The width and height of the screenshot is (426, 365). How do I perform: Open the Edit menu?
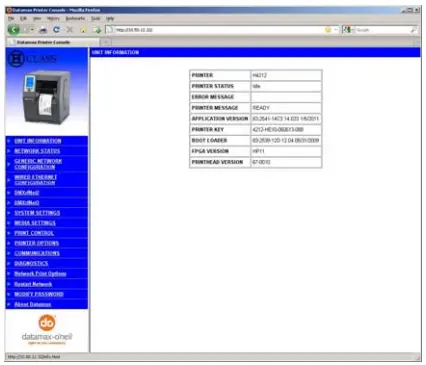tap(23, 18)
